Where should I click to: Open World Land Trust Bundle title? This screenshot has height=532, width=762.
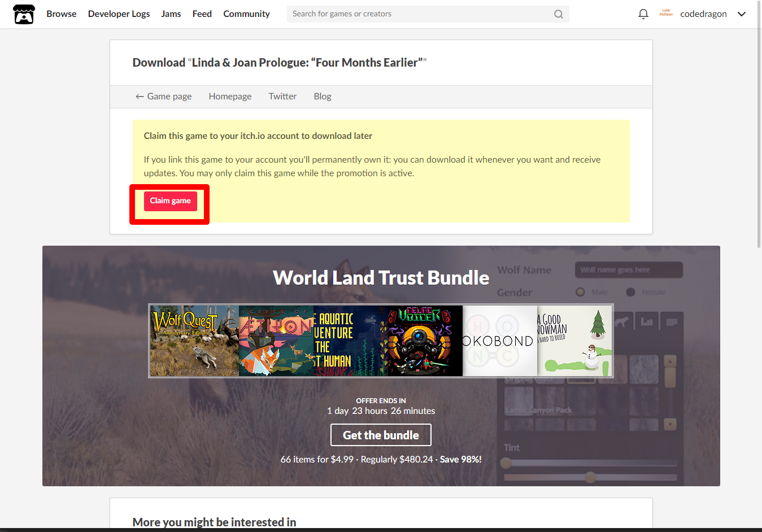(x=381, y=278)
